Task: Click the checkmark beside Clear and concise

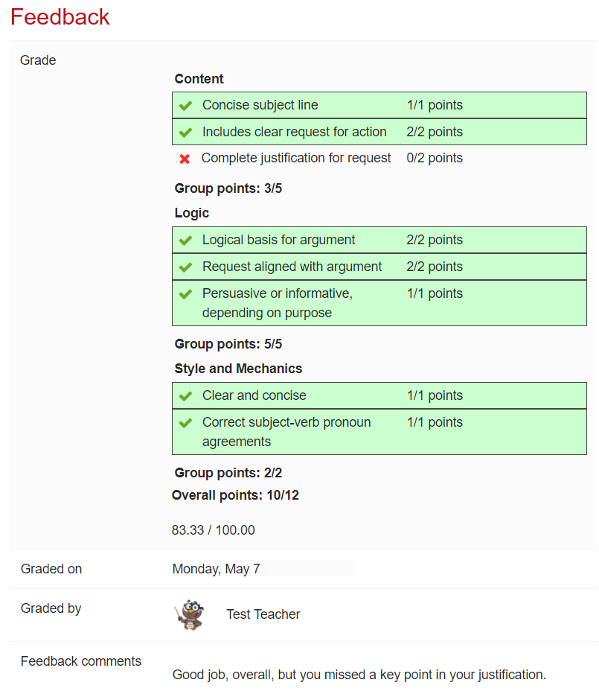Action: click(x=185, y=395)
